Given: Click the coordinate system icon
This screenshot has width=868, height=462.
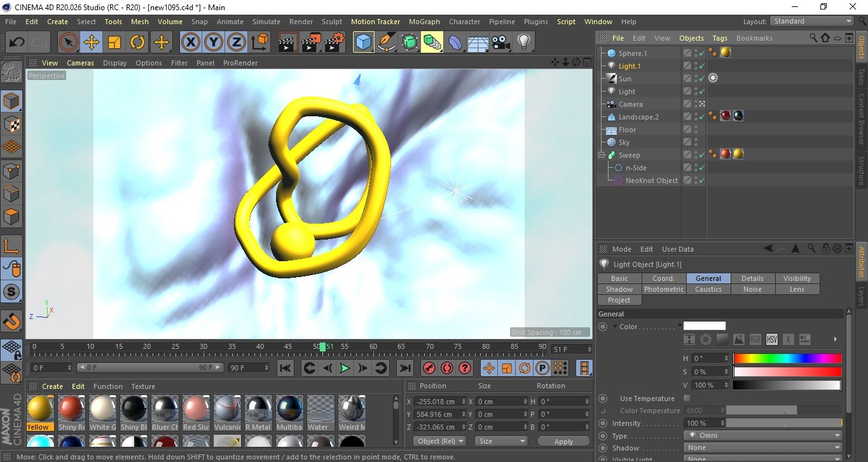Looking at the screenshot, I should (260, 43).
